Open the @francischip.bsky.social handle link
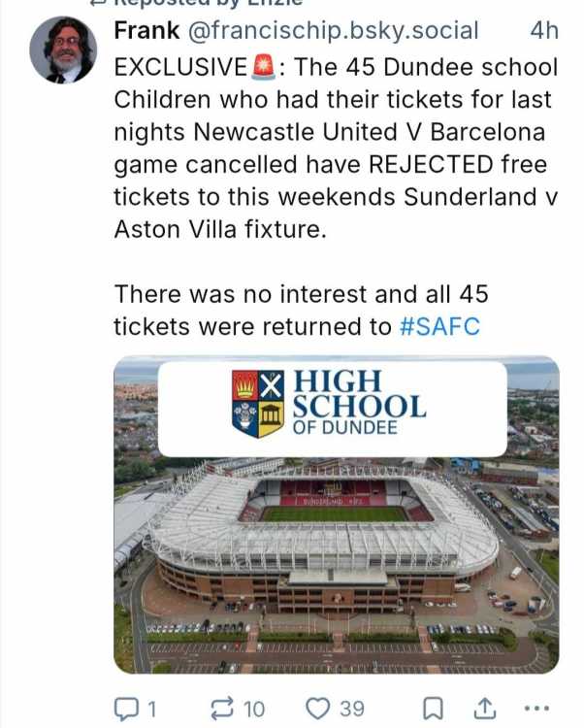The image size is (584, 728). point(333,30)
